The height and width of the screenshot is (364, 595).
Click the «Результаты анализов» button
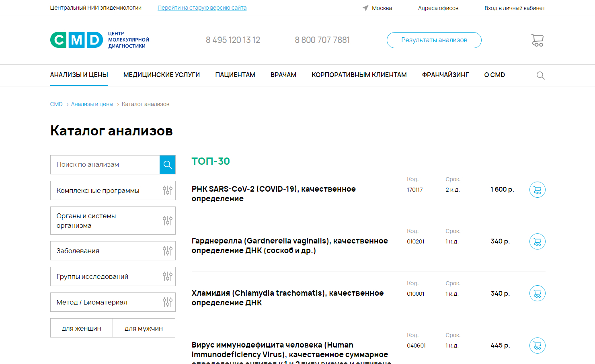434,40
